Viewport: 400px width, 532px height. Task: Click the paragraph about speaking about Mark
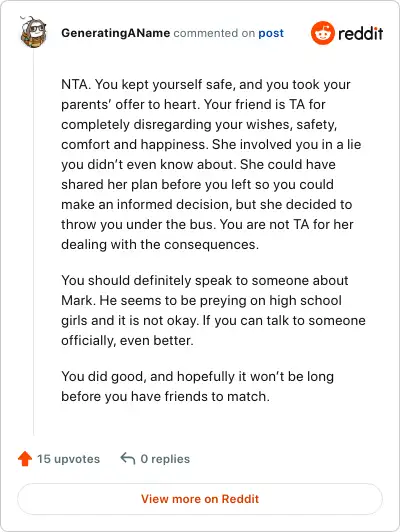click(213, 310)
